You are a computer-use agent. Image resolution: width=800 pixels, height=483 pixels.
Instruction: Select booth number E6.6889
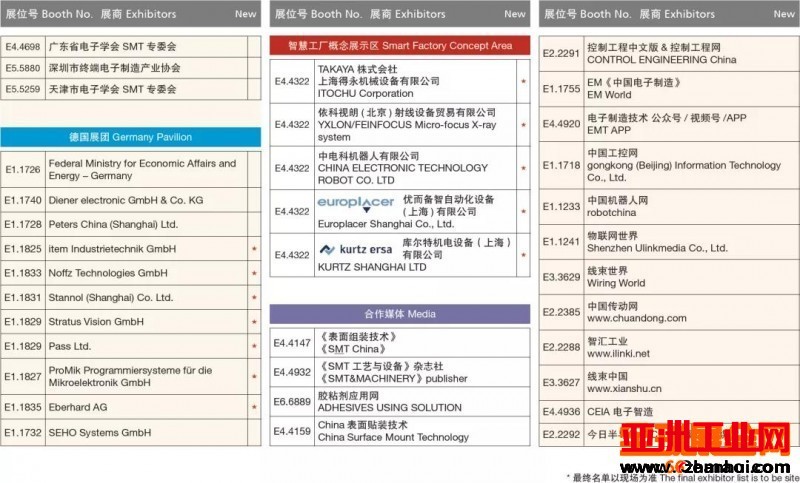pos(292,401)
